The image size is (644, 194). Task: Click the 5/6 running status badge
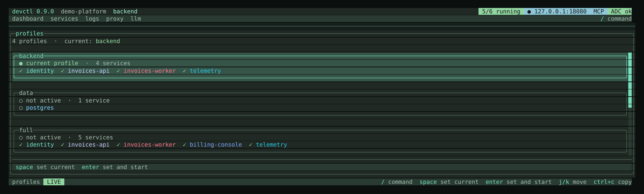[501, 12]
